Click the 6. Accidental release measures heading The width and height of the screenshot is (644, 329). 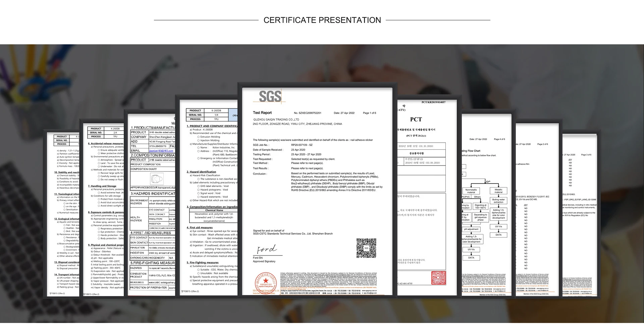106,143
